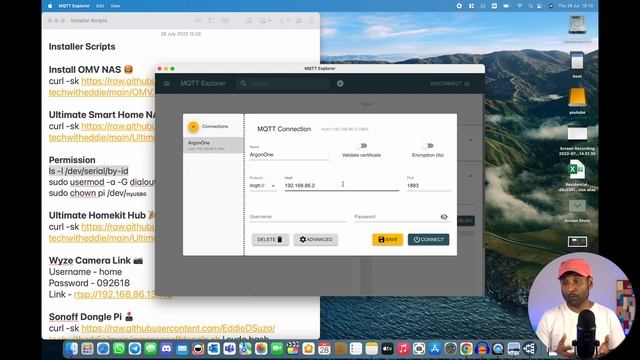Open Microsoft Teams in the dock
This screenshot has height=360, width=640.
(x=229, y=349)
